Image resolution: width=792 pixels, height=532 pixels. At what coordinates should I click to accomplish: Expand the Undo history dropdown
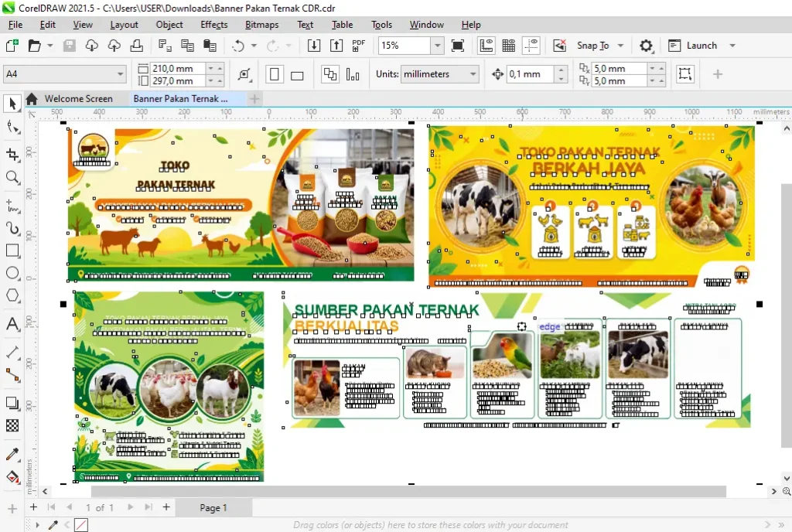tap(254, 46)
